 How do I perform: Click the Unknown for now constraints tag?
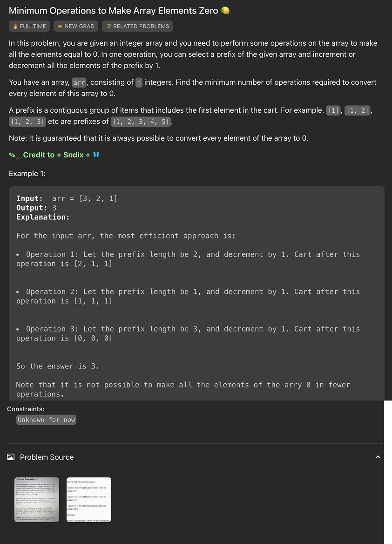(x=46, y=420)
